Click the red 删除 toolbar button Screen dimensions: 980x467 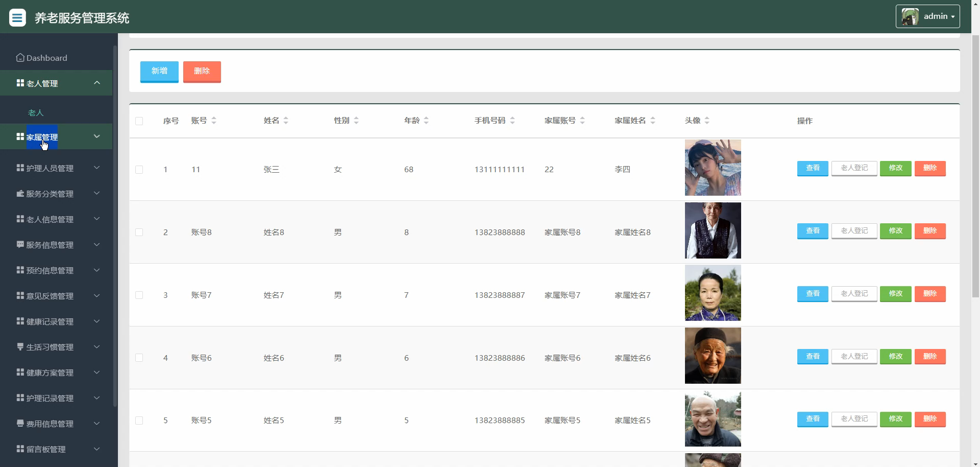pos(202,71)
